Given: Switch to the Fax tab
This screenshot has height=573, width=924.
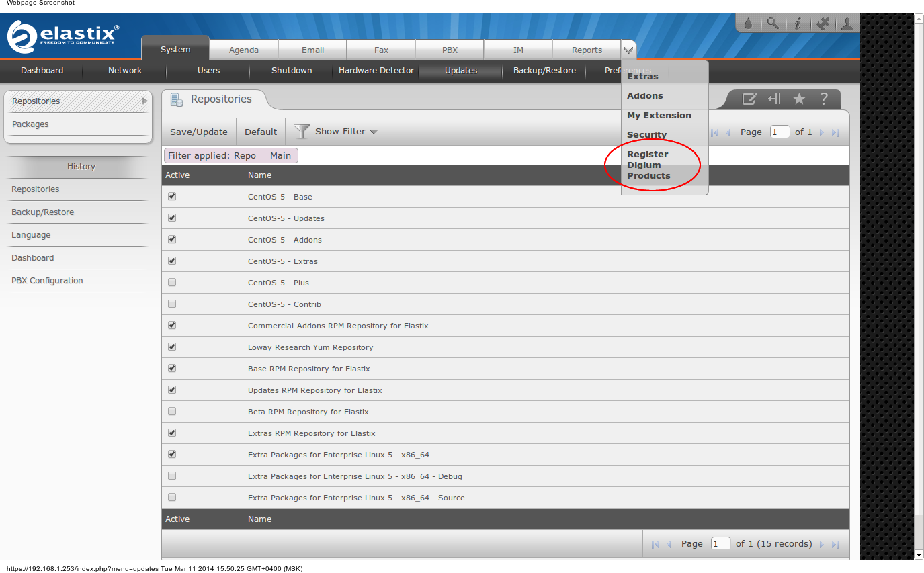Looking at the screenshot, I should pos(381,50).
